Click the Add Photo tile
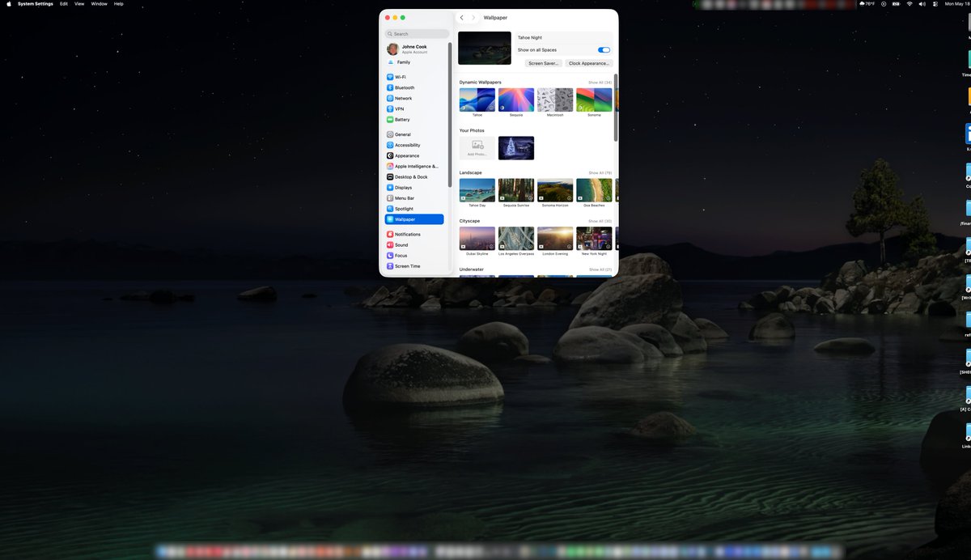The image size is (971, 560). 477,148
